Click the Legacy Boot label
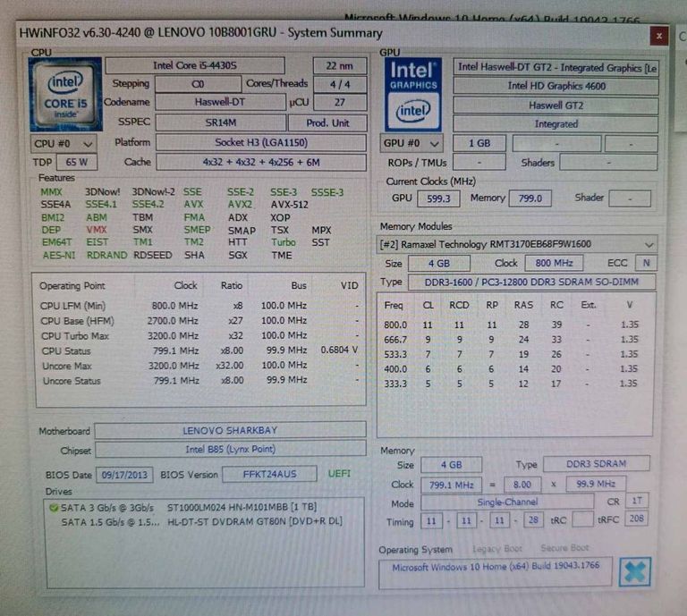The height and width of the screenshot is (616, 687). pos(496,548)
